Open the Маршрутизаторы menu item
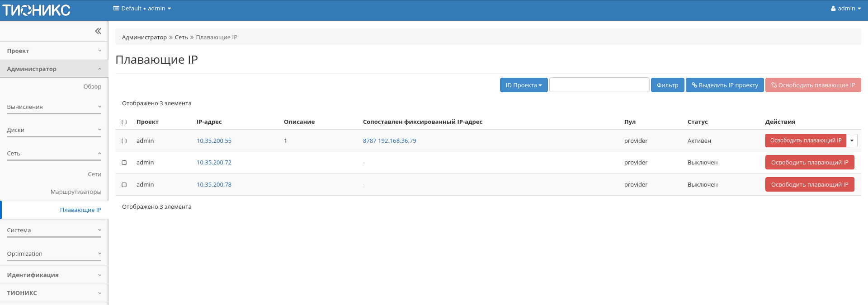The image size is (868, 305). click(x=76, y=192)
